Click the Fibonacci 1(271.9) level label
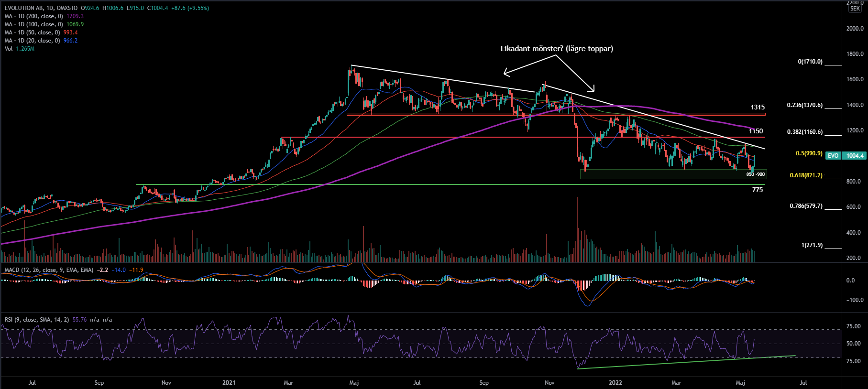This screenshot has height=389, width=868. coord(812,245)
